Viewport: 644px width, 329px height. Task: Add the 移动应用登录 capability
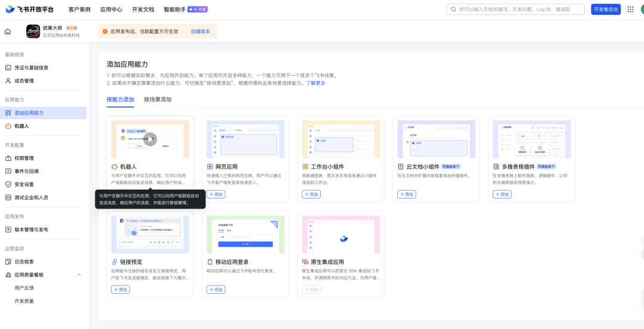216,290
